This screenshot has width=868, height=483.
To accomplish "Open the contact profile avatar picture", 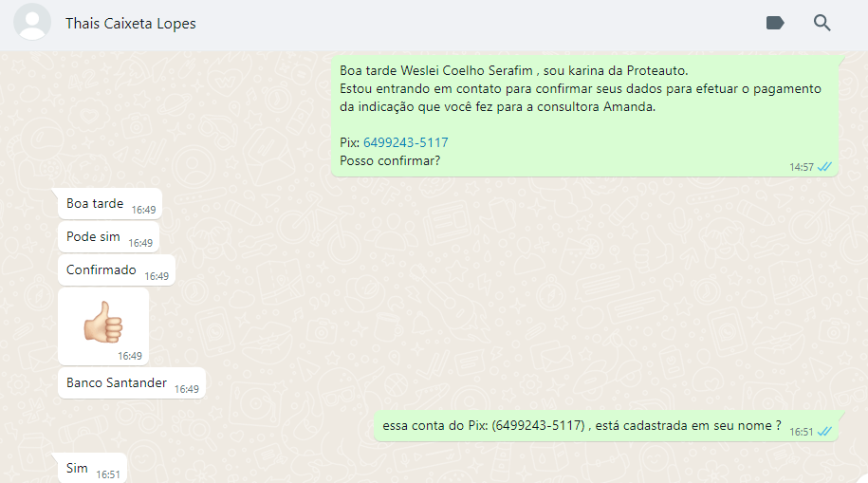I will pyautogui.click(x=32, y=22).
